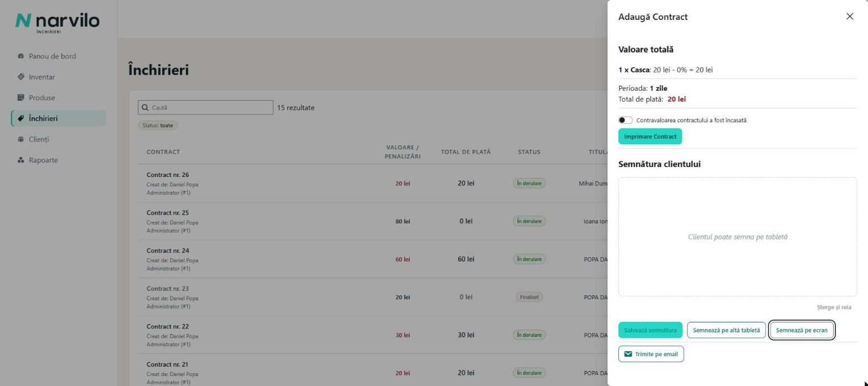868x386 pixels.
Task: Click Semnează pe ecran button
Action: coord(802,330)
